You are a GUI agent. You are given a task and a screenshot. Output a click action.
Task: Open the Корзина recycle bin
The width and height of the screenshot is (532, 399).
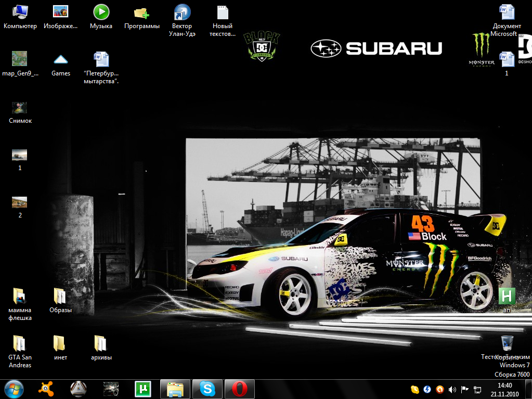click(507, 343)
